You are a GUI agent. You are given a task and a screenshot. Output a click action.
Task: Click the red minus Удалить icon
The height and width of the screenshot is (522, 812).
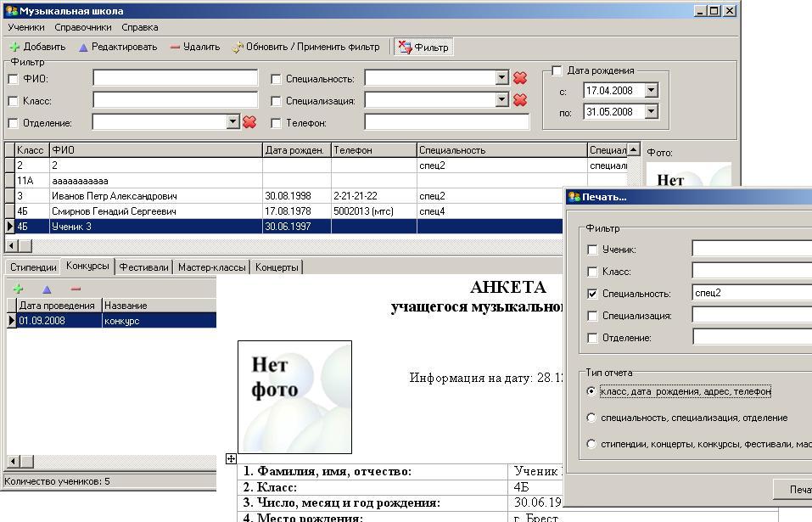pos(175,48)
